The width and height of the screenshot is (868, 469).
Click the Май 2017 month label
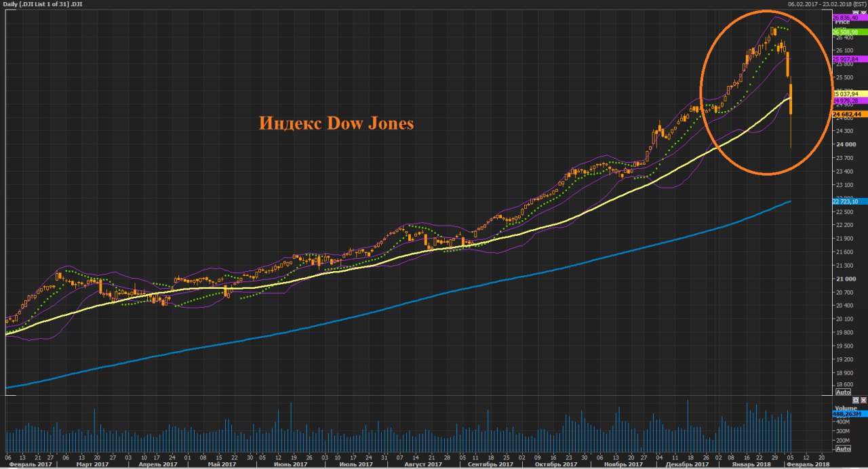tap(223, 464)
